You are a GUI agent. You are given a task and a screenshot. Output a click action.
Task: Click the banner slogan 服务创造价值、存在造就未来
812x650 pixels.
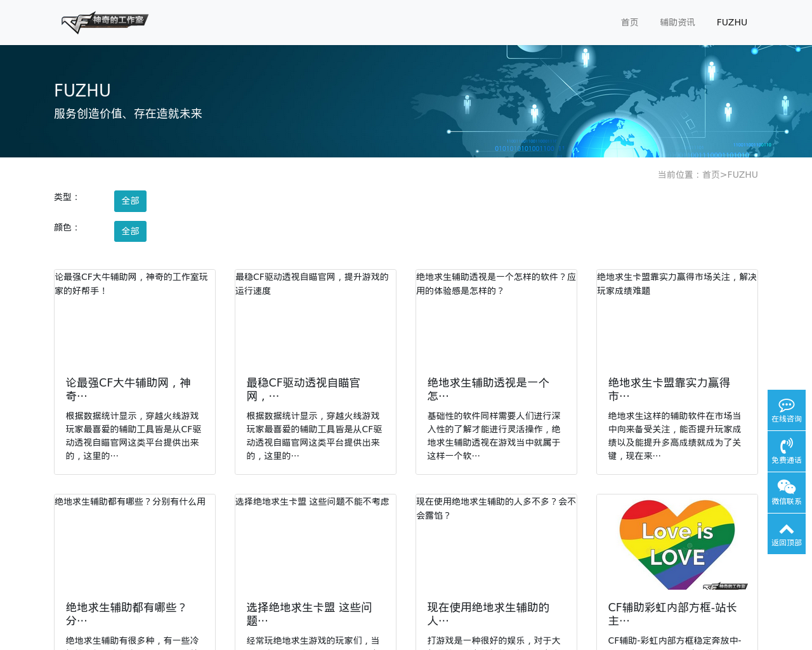pos(128,114)
